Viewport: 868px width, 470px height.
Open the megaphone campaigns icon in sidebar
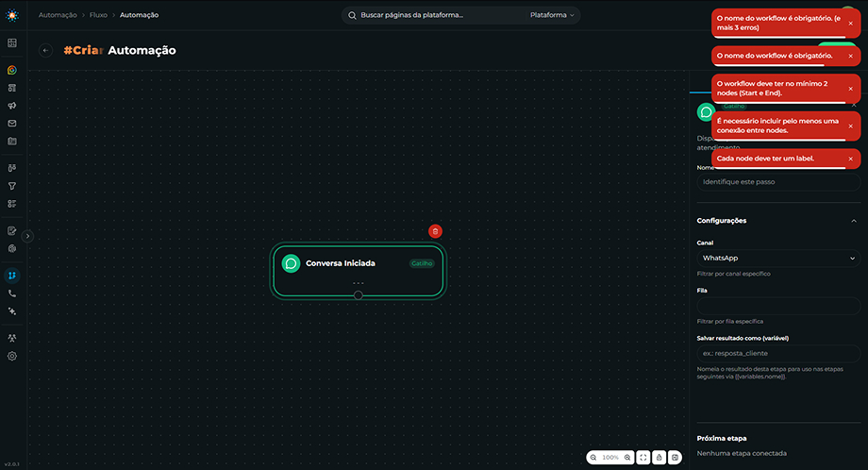point(11,106)
